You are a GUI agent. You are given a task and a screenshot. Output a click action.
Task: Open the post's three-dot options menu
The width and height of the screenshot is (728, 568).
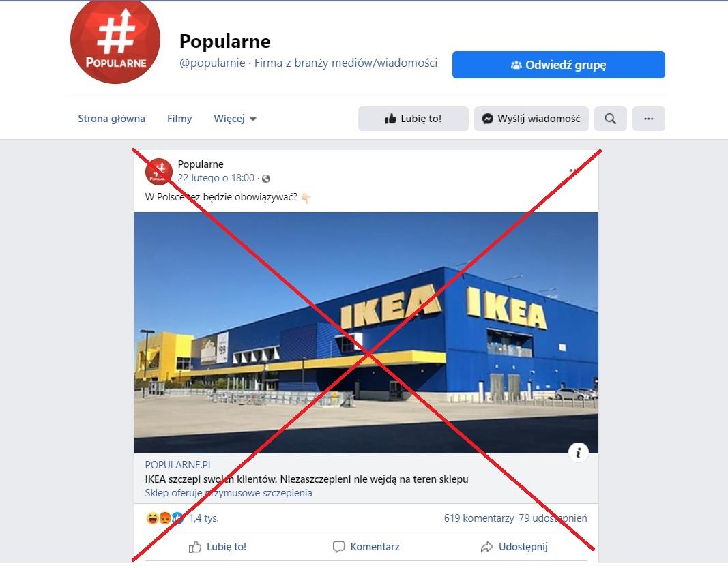click(x=575, y=170)
